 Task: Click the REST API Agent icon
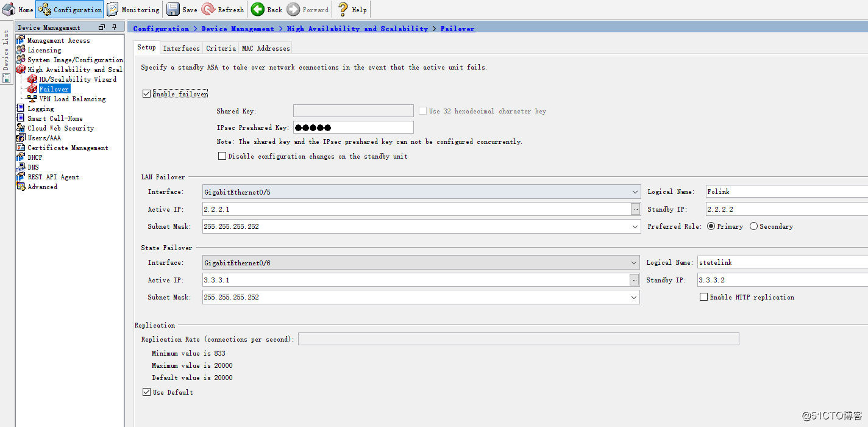click(x=21, y=177)
